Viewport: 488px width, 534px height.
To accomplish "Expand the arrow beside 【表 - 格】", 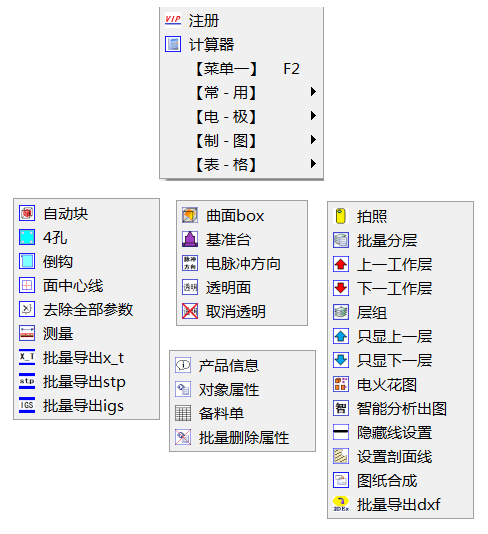I will coord(313,164).
